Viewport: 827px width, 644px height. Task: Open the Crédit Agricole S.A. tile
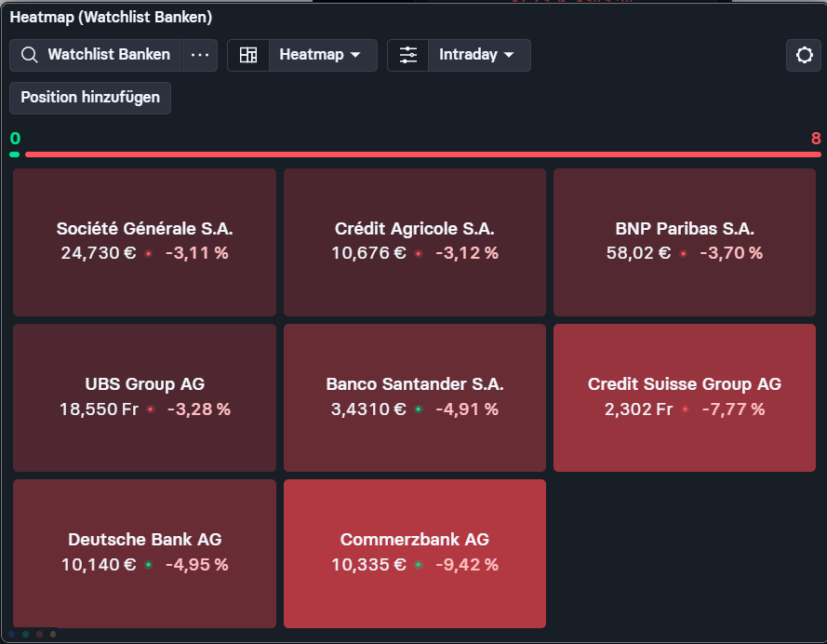pos(415,243)
